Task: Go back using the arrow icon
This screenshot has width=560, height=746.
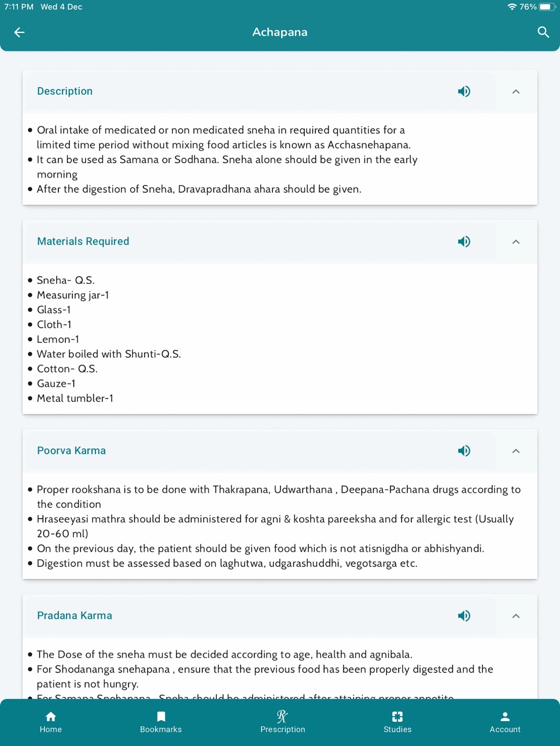Action: (x=20, y=32)
